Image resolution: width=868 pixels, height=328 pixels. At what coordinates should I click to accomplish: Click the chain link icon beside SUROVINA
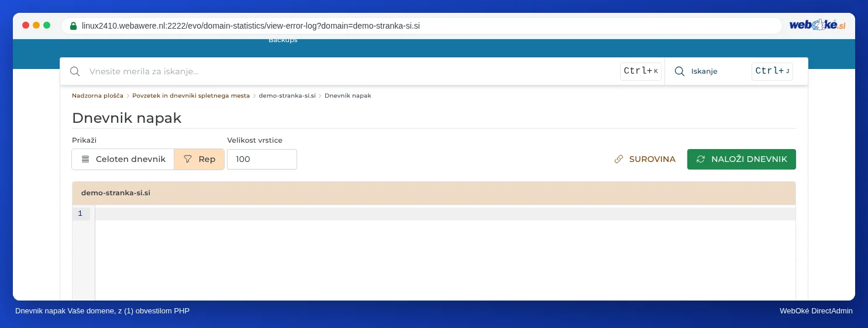pos(619,159)
